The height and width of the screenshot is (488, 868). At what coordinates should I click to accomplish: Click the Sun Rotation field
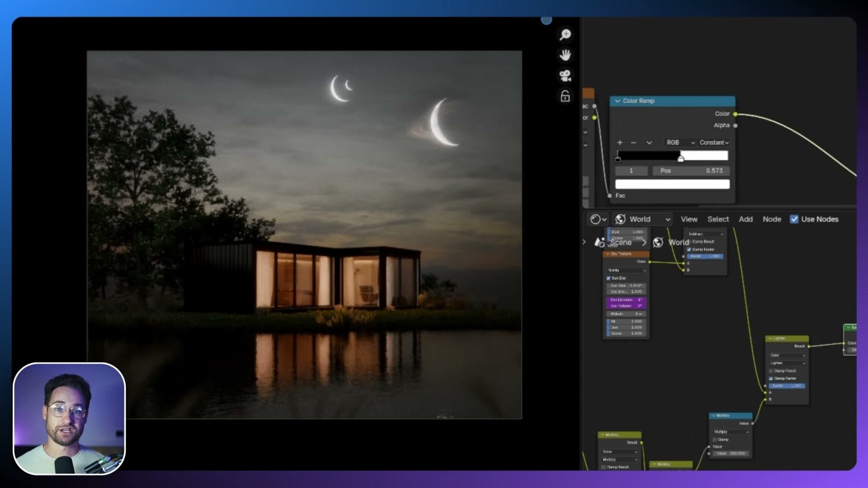pyautogui.click(x=627, y=306)
